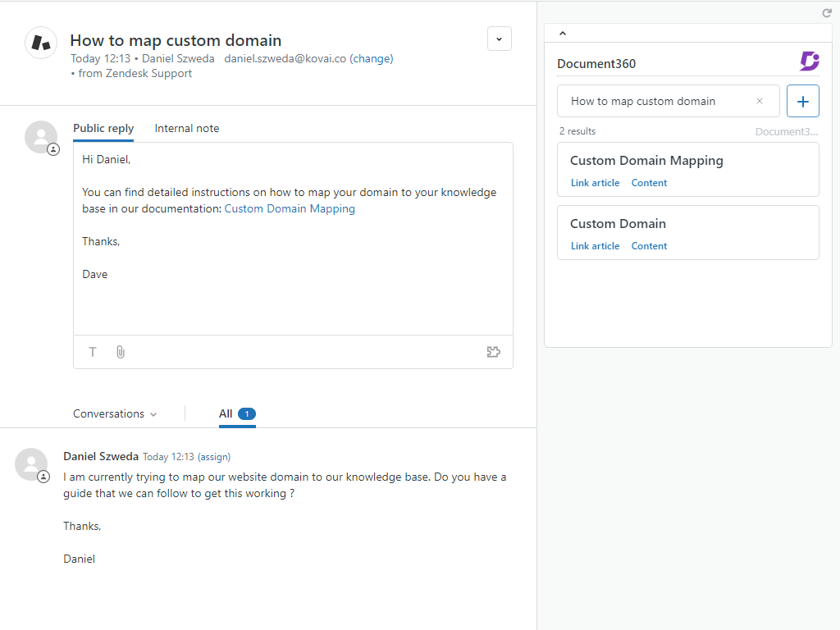Click the (change) requester link

click(x=371, y=59)
